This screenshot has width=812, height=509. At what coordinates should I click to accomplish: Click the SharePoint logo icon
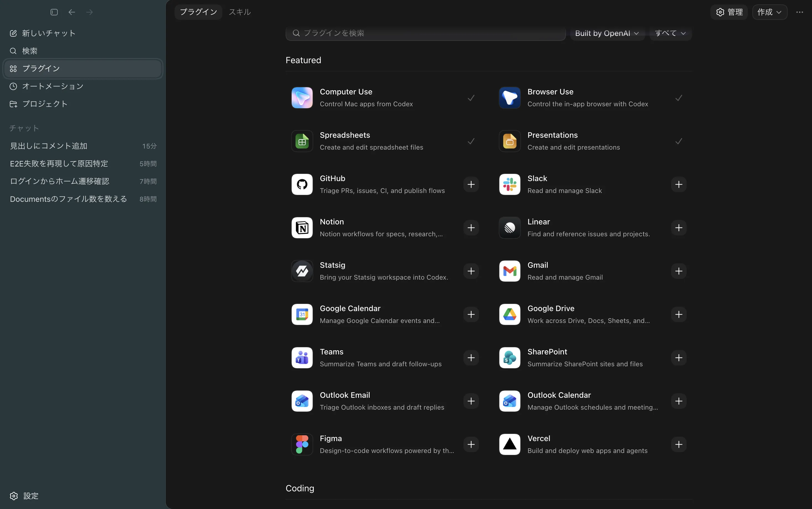coord(510,358)
